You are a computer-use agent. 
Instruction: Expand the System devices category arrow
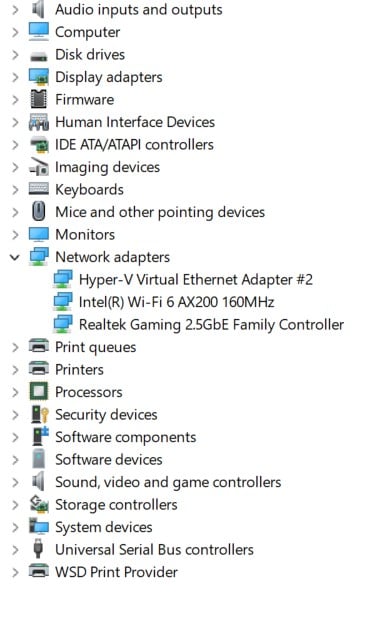15,527
